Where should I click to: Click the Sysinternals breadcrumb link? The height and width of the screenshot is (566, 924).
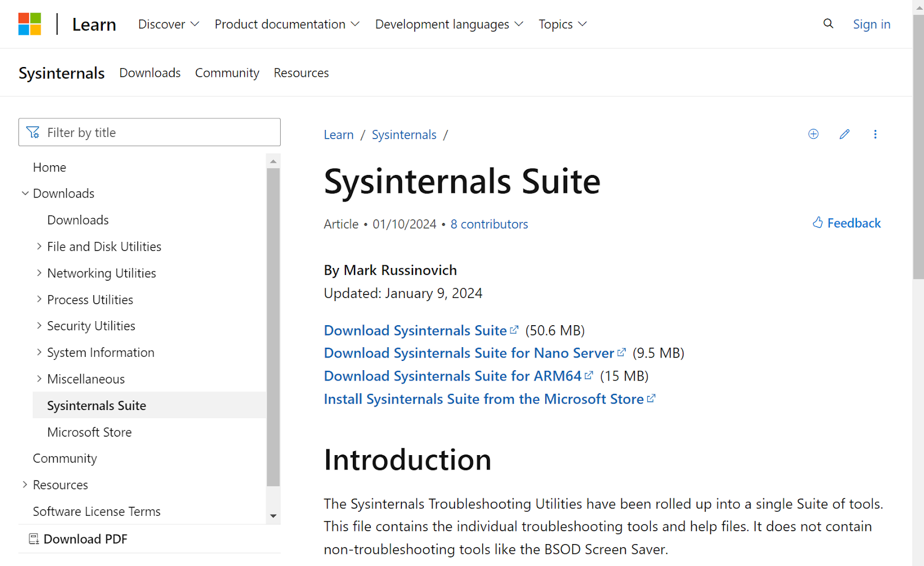point(404,135)
